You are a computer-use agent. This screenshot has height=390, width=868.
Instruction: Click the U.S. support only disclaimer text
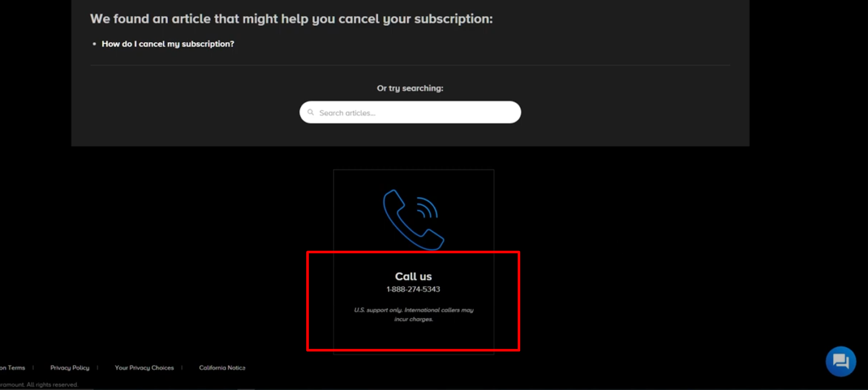click(x=413, y=315)
